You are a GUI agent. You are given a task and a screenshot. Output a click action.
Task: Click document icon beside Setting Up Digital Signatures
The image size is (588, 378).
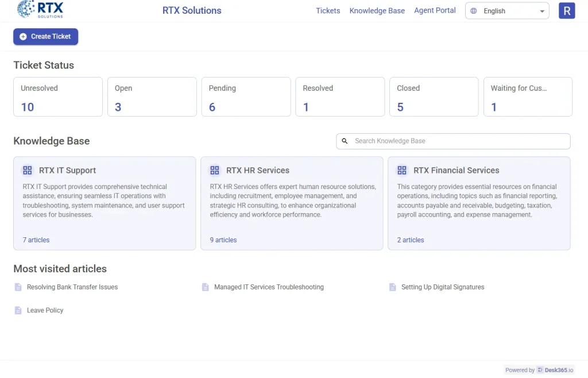point(393,287)
